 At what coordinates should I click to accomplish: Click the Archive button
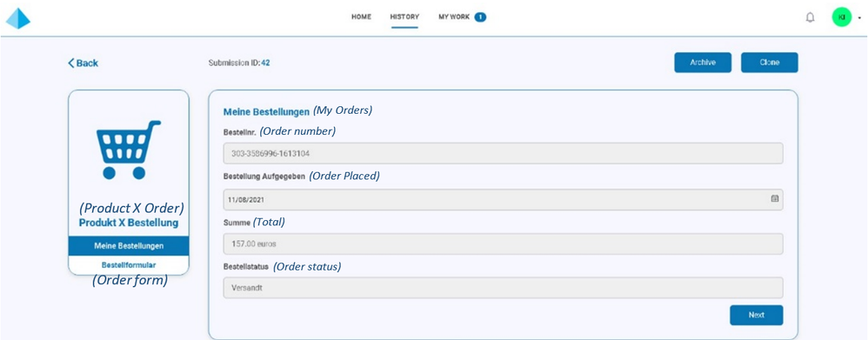(x=703, y=63)
